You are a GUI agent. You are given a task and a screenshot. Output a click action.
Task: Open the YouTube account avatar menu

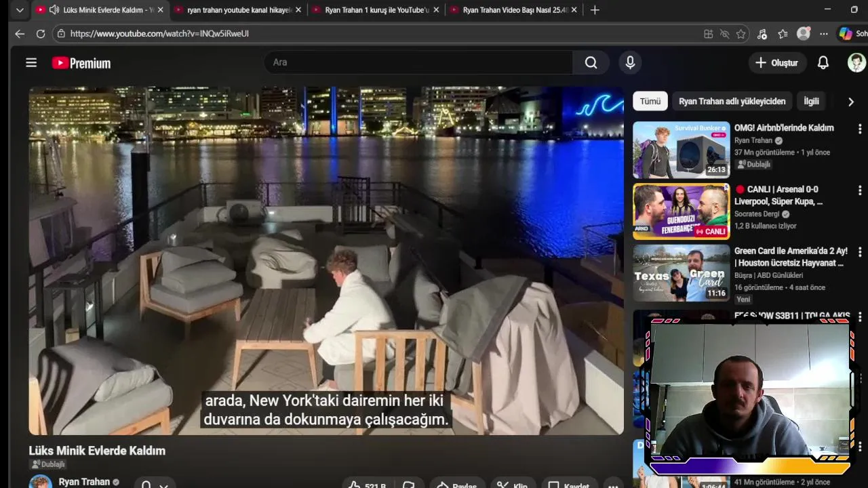tap(856, 62)
